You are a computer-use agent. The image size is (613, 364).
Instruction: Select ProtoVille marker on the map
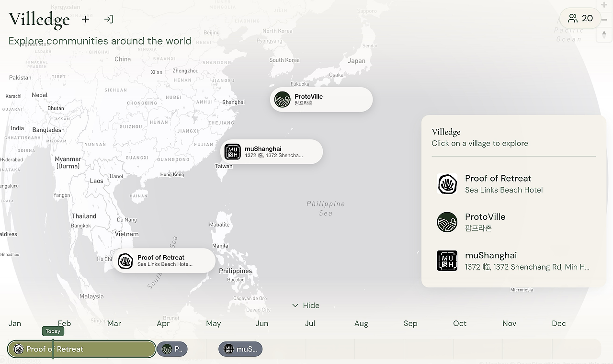(321, 100)
